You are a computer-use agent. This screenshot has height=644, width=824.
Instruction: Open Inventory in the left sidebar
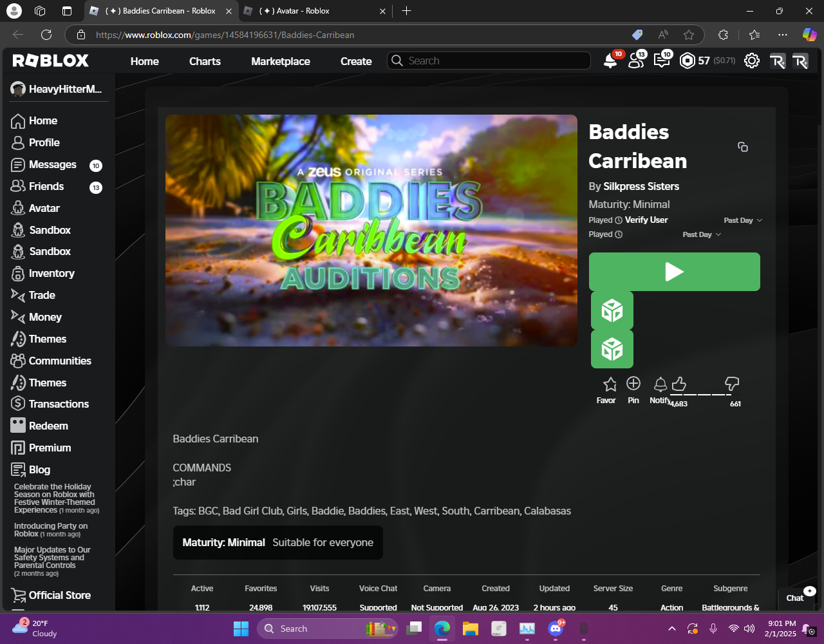(43, 273)
